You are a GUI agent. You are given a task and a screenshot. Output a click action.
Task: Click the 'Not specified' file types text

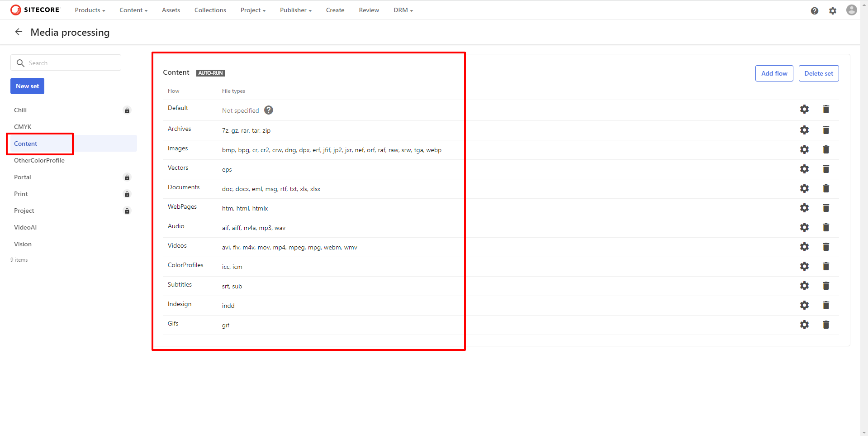[x=240, y=110]
